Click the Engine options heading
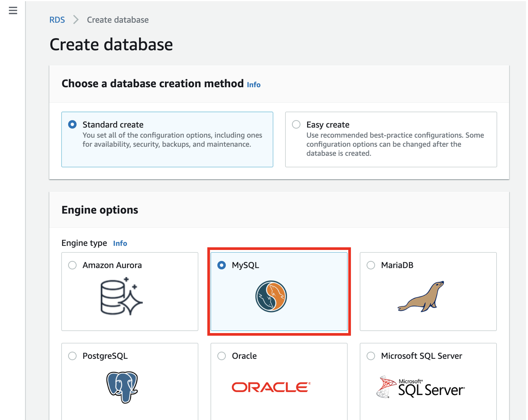 (x=100, y=210)
